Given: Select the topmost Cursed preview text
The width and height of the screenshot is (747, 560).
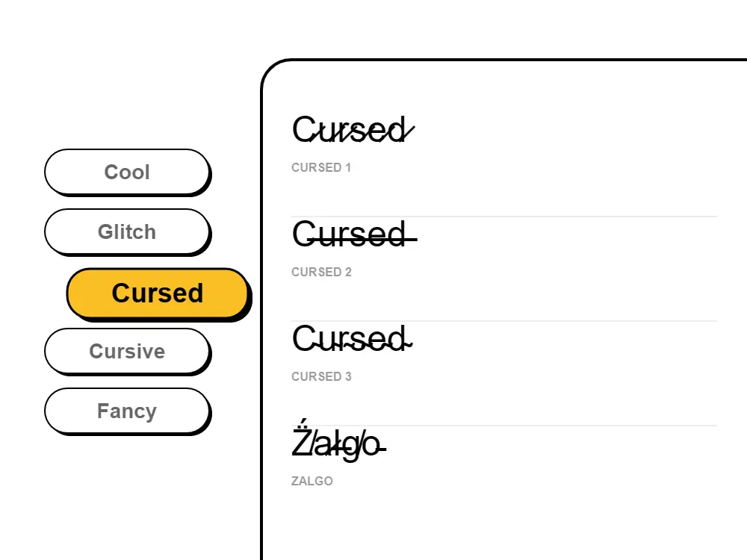Looking at the screenshot, I should pos(353,129).
